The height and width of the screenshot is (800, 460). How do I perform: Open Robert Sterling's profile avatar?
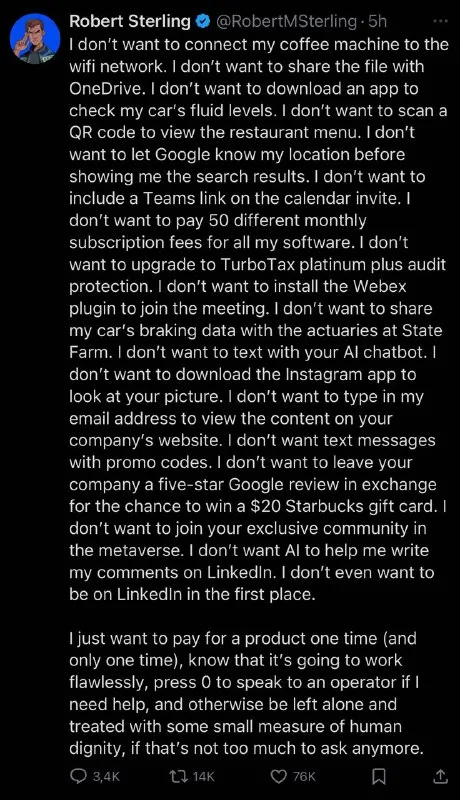click(35, 39)
